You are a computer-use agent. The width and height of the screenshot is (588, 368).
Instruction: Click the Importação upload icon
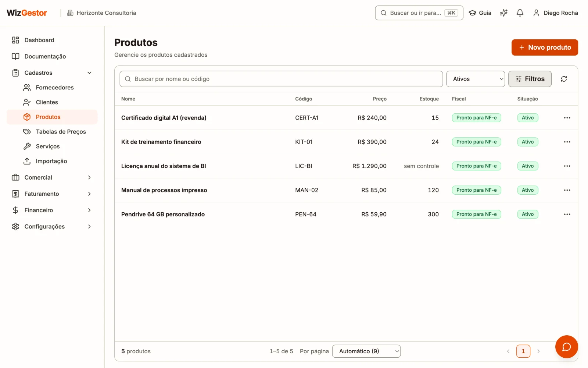point(27,161)
